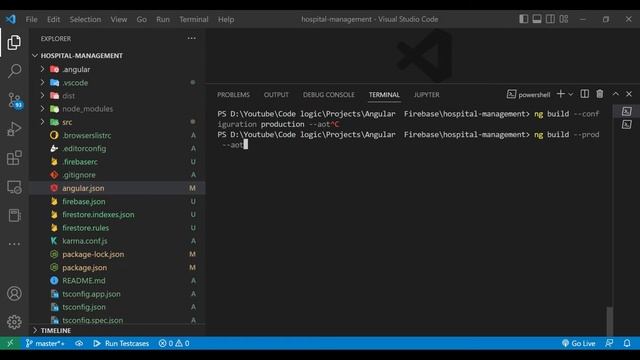This screenshot has height=360, width=640.
Task: Click the terminal vertical scrollbar thumb
Action: 609,322
